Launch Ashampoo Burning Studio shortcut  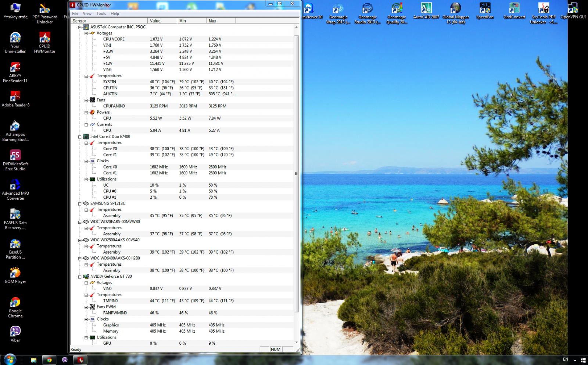coord(15,131)
